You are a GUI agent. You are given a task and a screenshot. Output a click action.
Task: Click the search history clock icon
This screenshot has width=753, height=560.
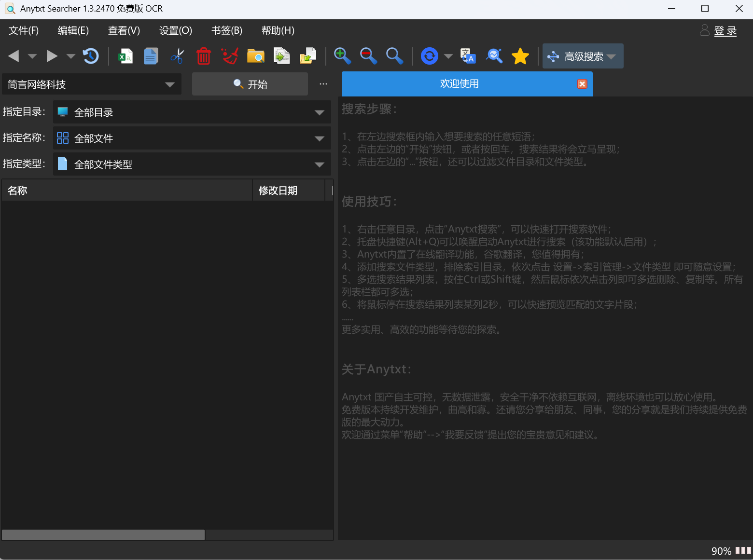coord(91,56)
